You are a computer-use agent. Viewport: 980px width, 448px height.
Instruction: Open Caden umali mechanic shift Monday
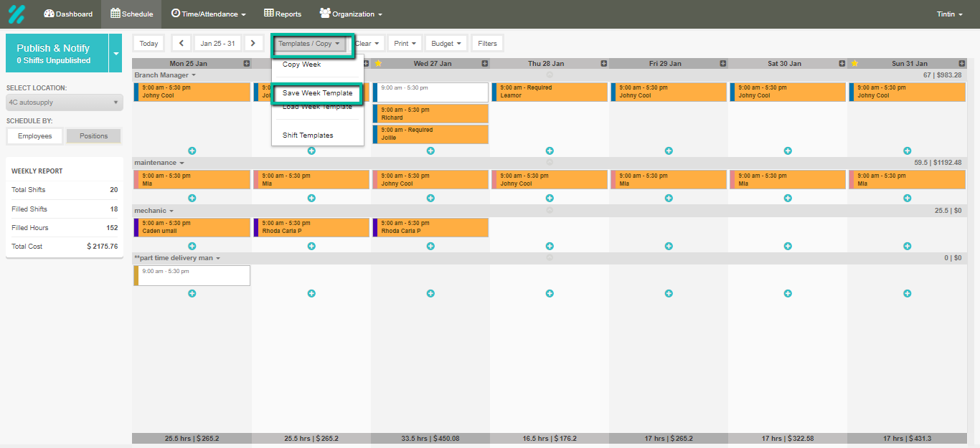pyautogui.click(x=192, y=227)
